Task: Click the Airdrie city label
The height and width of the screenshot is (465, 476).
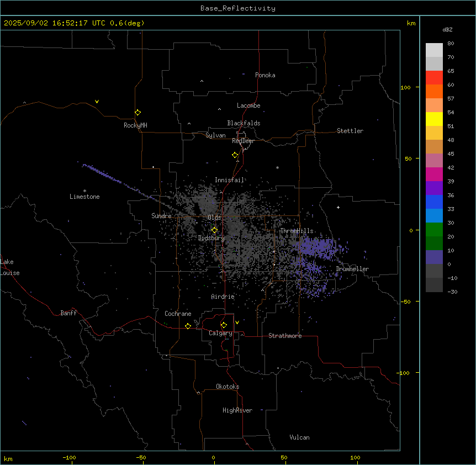Action: pyautogui.click(x=223, y=297)
